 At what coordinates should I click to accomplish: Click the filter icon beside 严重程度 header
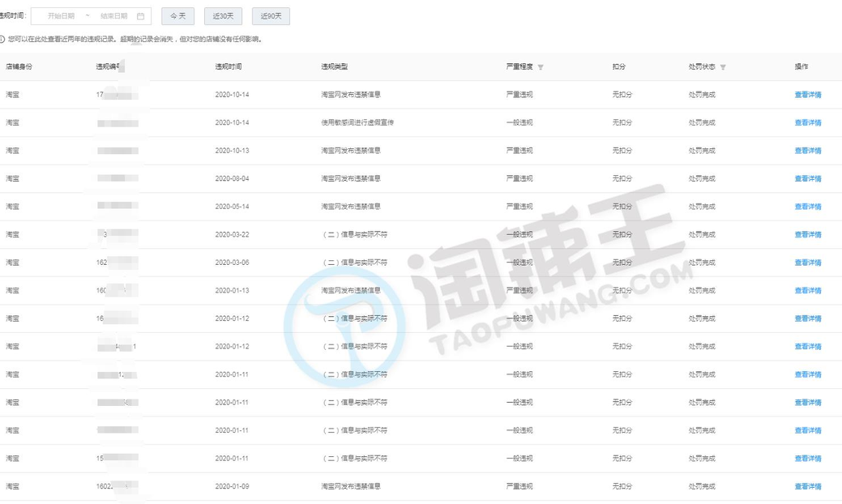541,67
